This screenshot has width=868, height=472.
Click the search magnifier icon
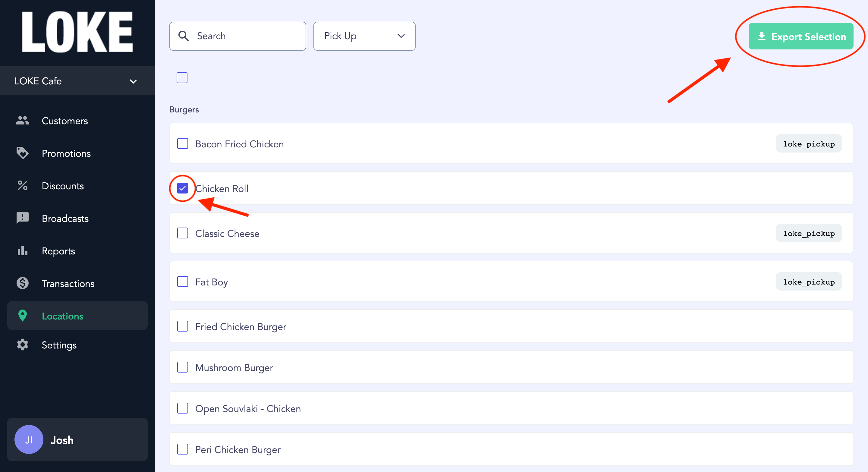point(184,36)
